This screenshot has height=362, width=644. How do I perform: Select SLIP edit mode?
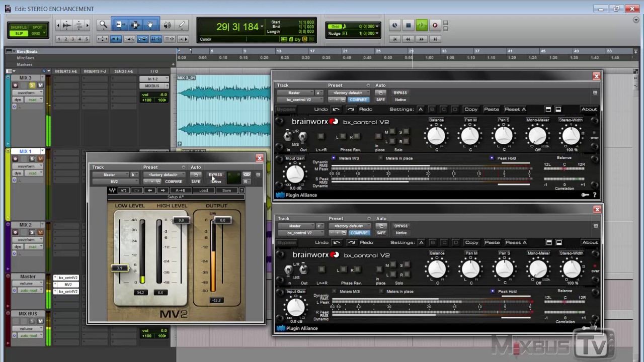coord(19,33)
